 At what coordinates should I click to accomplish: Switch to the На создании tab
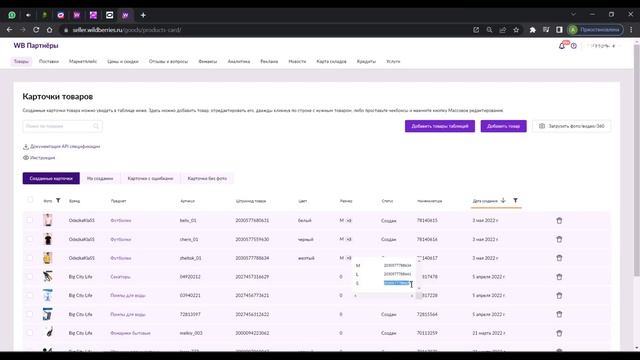point(100,178)
